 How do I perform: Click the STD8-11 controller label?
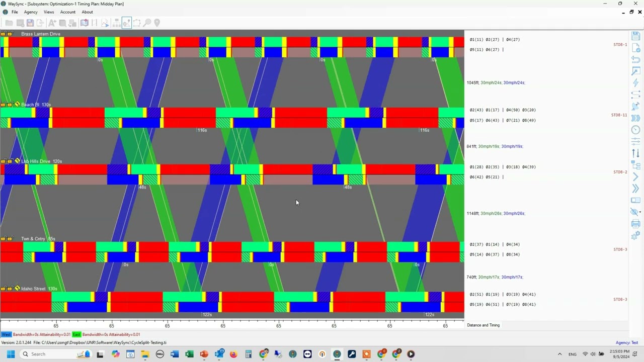click(619, 115)
